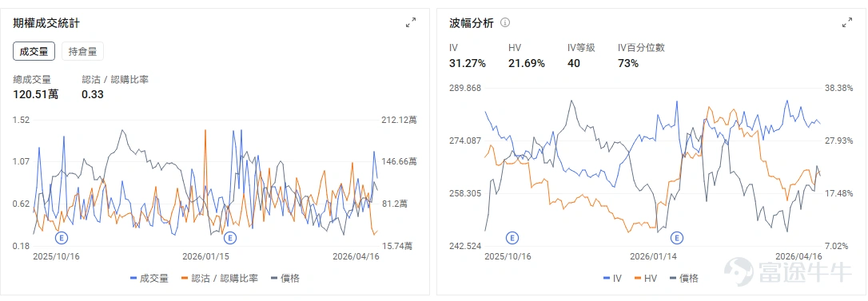
Task: Toggle the 價格 legend in 波幅分析 chart
Action: (x=683, y=279)
